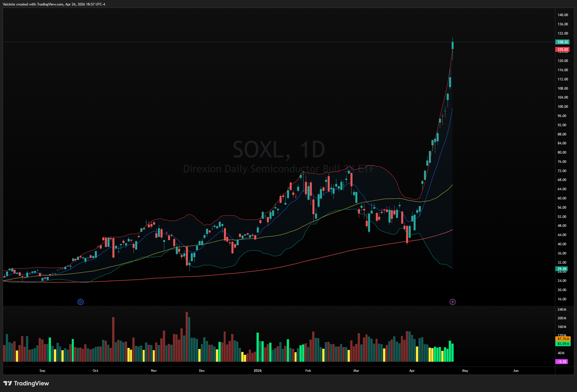The width and height of the screenshot is (577, 392).
Task: Click the 240M level on volume axis
Action: pos(562,310)
